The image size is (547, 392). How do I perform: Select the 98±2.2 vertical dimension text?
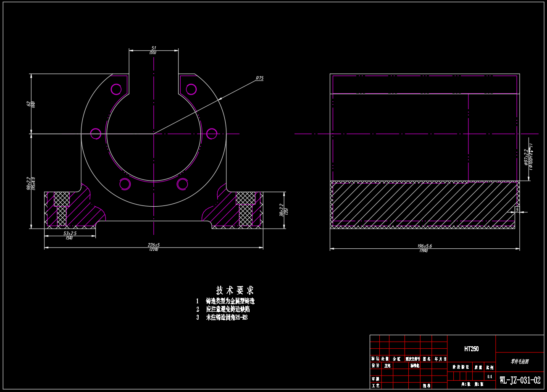point(28,183)
